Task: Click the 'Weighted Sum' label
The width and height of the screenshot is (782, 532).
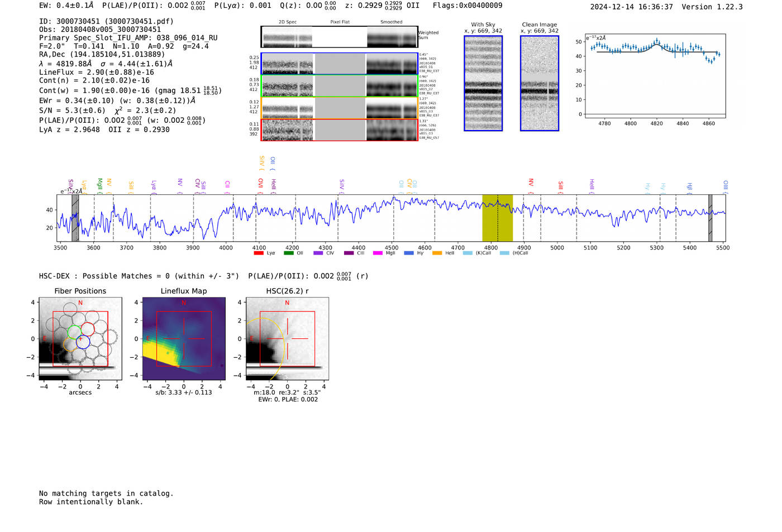Action: pos(428,35)
